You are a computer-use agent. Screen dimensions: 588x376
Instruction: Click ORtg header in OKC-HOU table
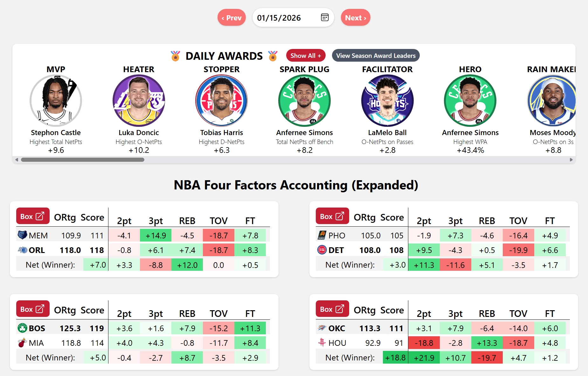pos(365,310)
